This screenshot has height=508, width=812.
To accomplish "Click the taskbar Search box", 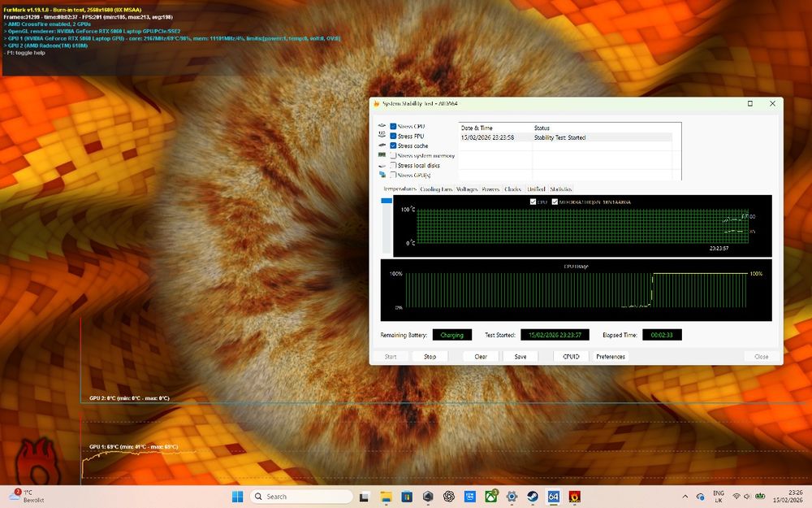I will pyautogui.click(x=300, y=496).
